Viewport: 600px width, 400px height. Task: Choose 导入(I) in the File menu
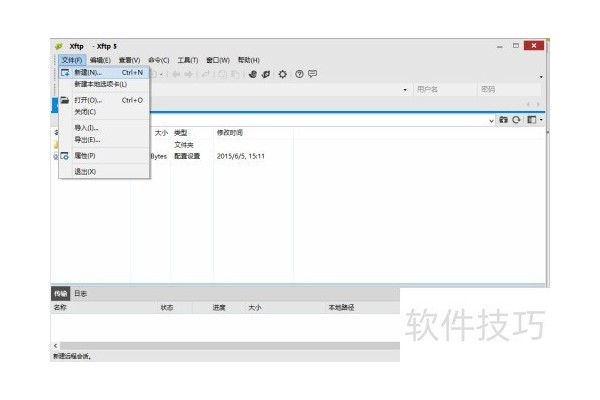click(x=86, y=128)
